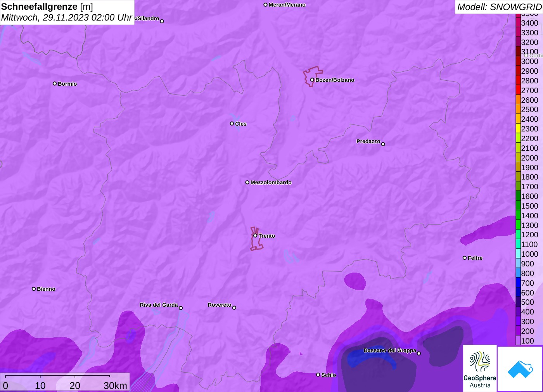This screenshot has width=543, height=392.
Task: Click the Predazzo map marker
Action: [383, 144]
